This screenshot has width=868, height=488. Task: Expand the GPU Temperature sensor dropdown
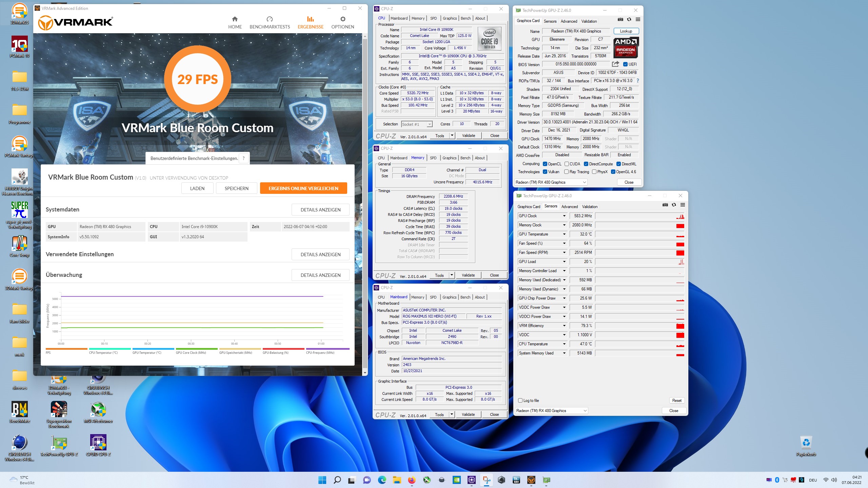pyautogui.click(x=564, y=234)
